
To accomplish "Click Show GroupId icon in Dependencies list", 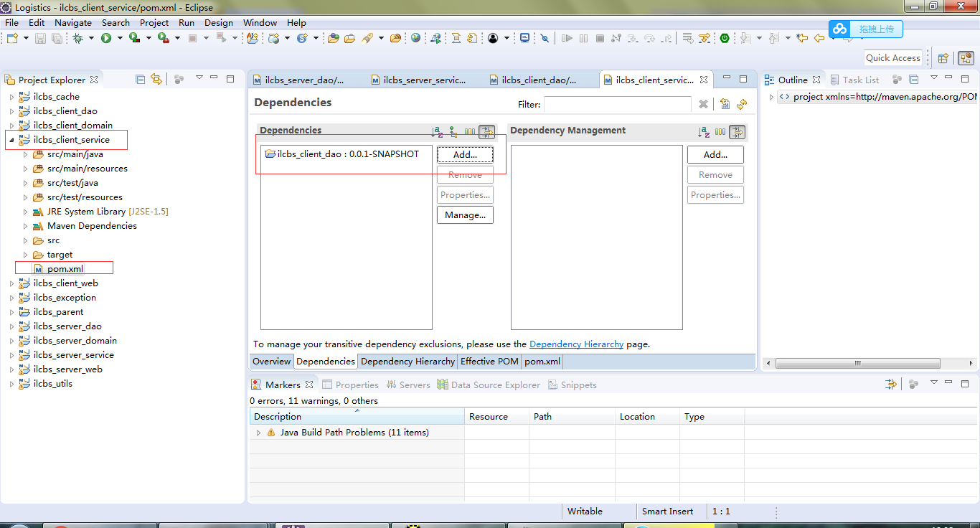I will (x=470, y=132).
